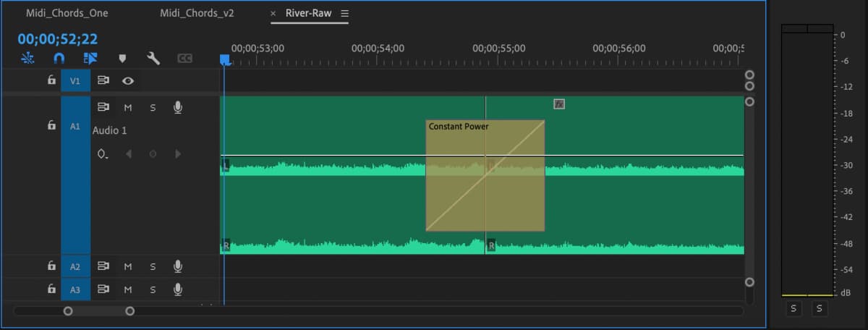Click the A1 track target
868x330 pixels.
(75, 174)
